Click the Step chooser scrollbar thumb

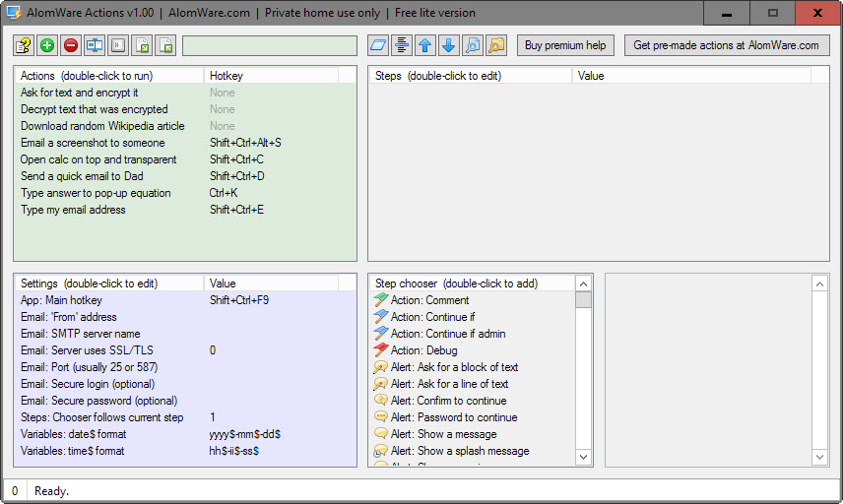(583, 300)
